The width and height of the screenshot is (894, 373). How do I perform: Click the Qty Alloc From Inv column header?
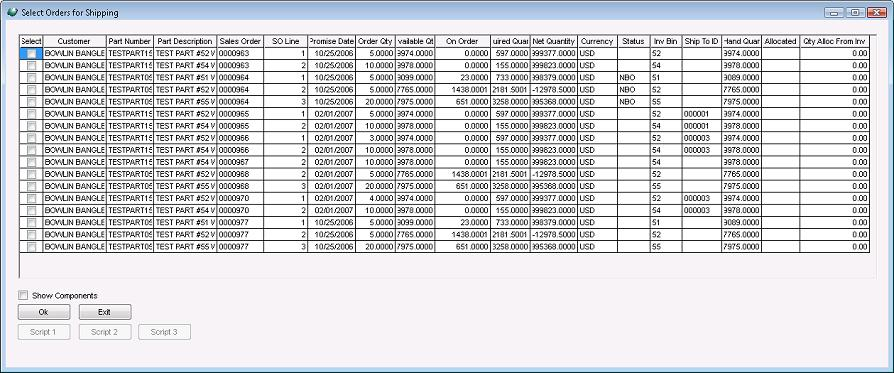[834, 41]
